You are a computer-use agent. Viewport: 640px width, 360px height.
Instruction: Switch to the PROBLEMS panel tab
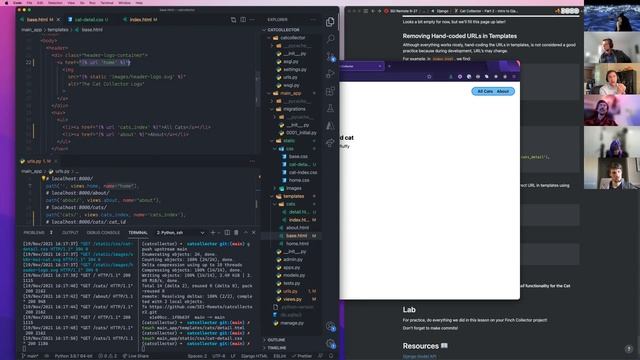(38, 233)
